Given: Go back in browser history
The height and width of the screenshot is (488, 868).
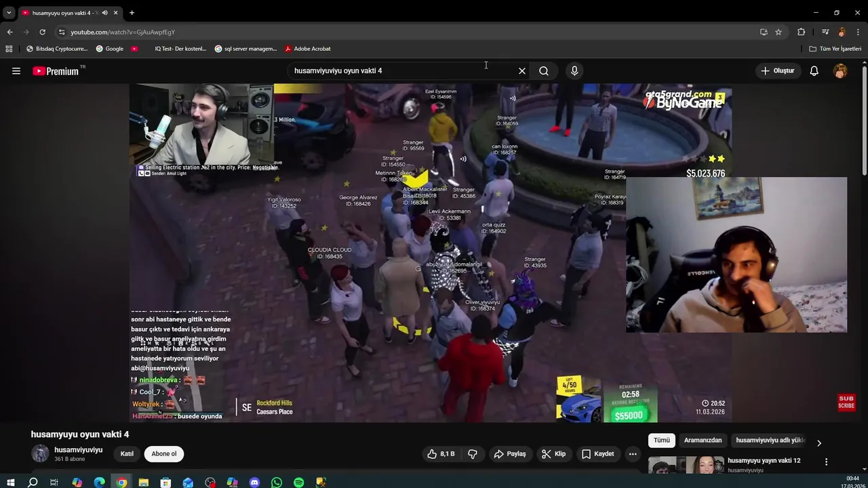Looking at the screenshot, I should click(9, 32).
